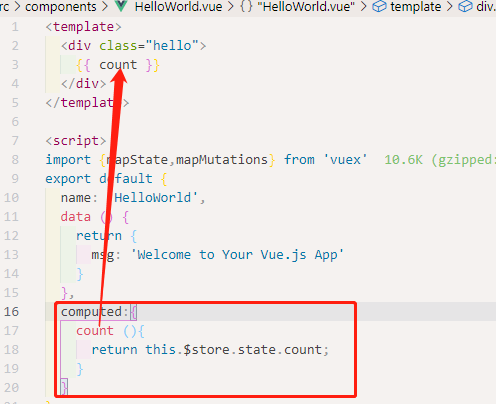Screen dimensions: 496x404
Task: Click the count interpolation on line 3
Action: 118,65
